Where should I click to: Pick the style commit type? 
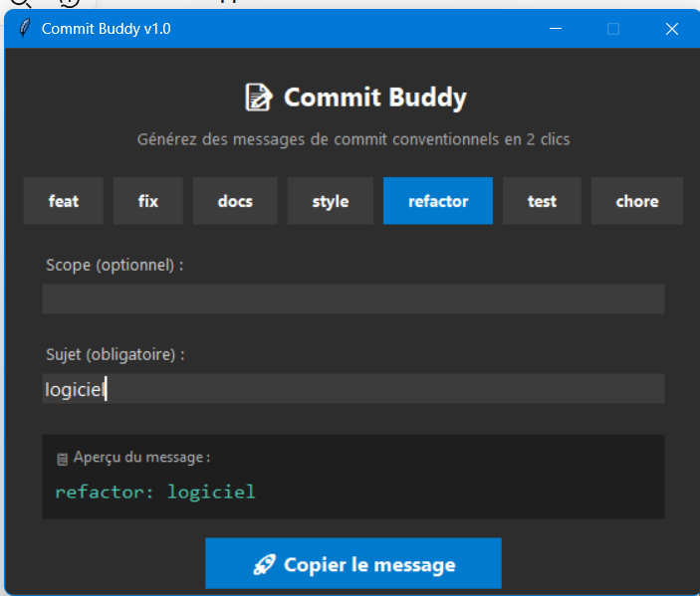point(330,201)
